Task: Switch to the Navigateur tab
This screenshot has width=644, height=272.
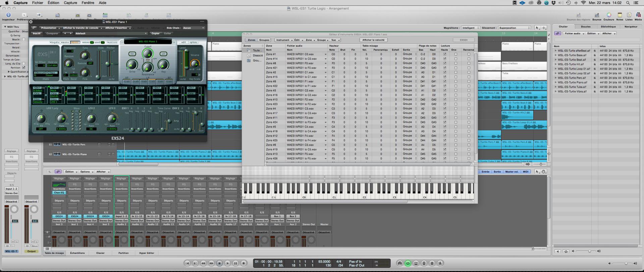Action: [631, 27]
